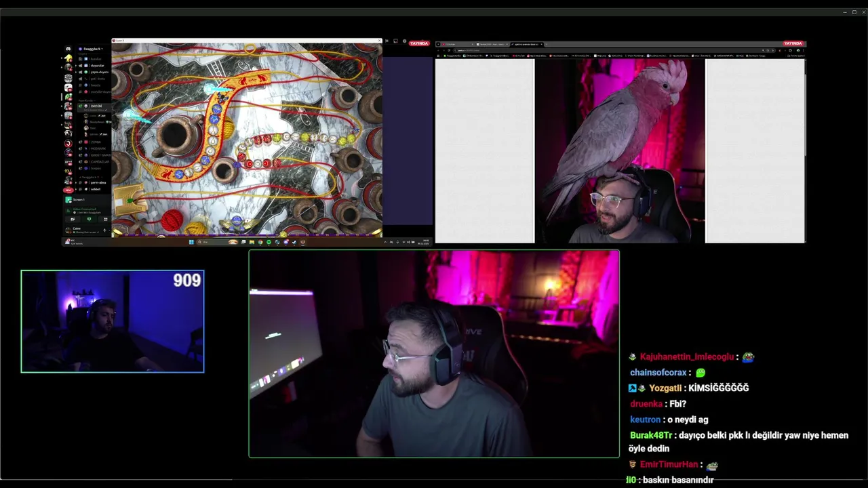Click chat username druenka
This screenshot has height=488, width=868.
tap(646, 403)
